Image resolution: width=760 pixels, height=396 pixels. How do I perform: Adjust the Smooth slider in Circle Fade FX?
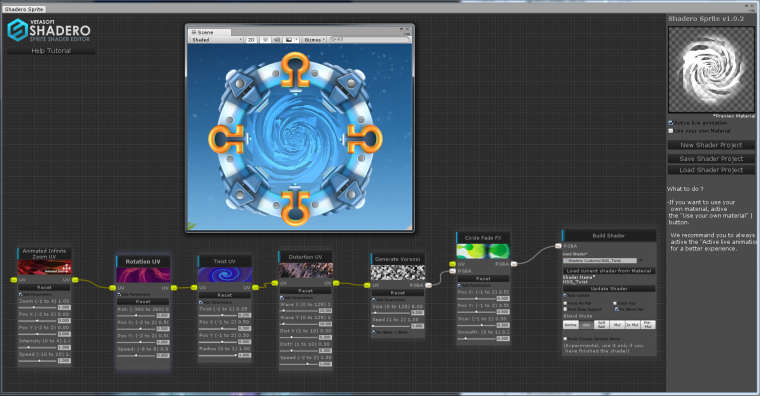click(x=477, y=339)
